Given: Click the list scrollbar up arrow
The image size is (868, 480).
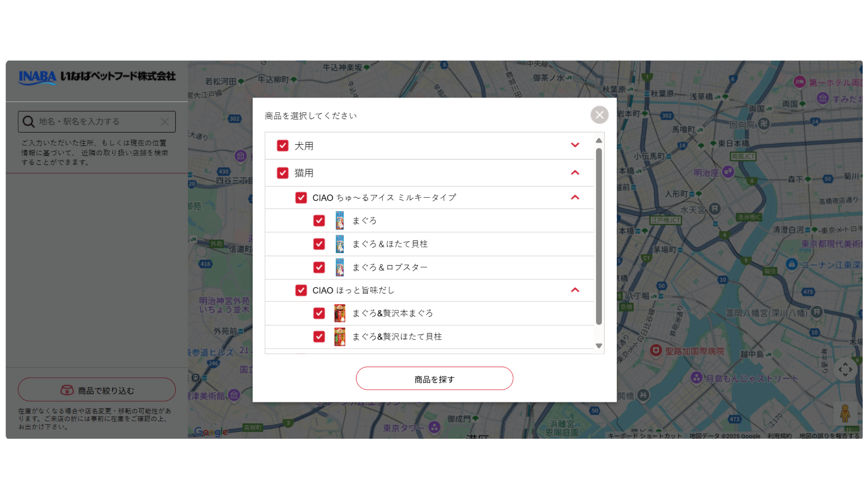Looking at the screenshot, I should click(599, 141).
